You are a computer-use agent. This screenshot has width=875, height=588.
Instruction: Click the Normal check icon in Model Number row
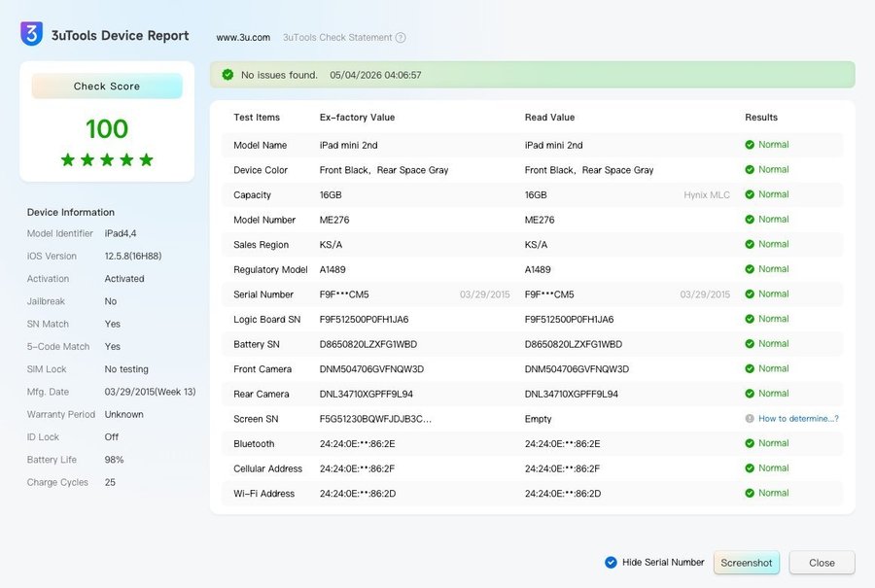[x=750, y=220]
